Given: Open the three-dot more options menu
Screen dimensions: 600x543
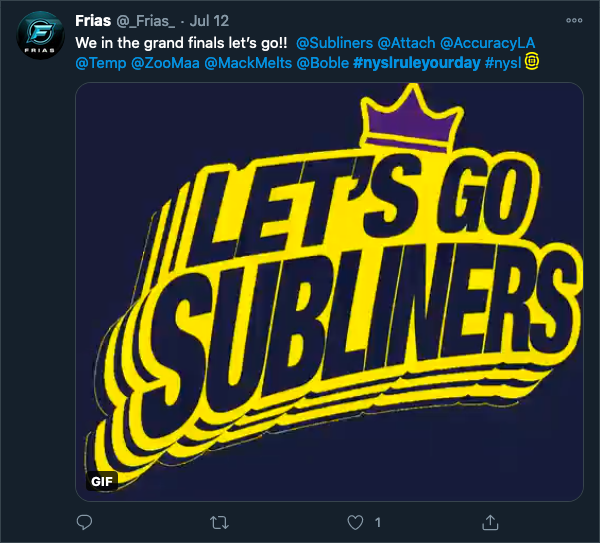Looking at the screenshot, I should point(574,20).
